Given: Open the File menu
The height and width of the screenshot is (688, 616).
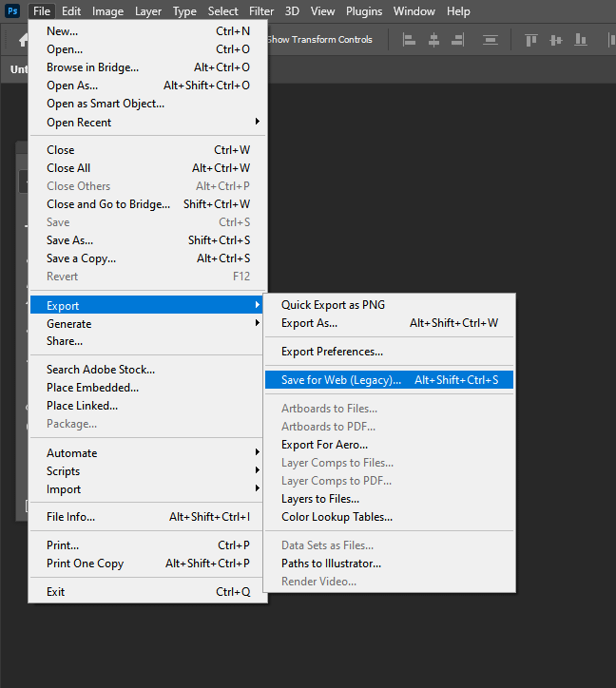Looking at the screenshot, I should click(x=42, y=11).
